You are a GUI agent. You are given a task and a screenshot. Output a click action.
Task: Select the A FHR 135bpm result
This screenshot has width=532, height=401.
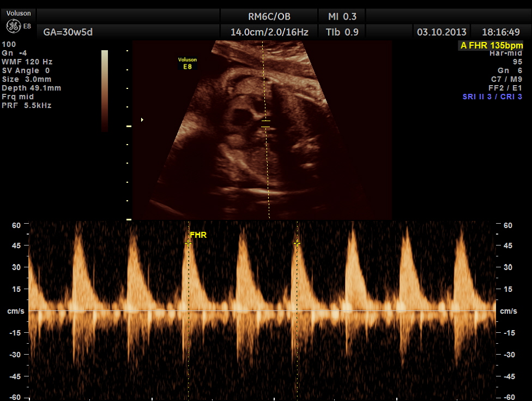click(492, 45)
